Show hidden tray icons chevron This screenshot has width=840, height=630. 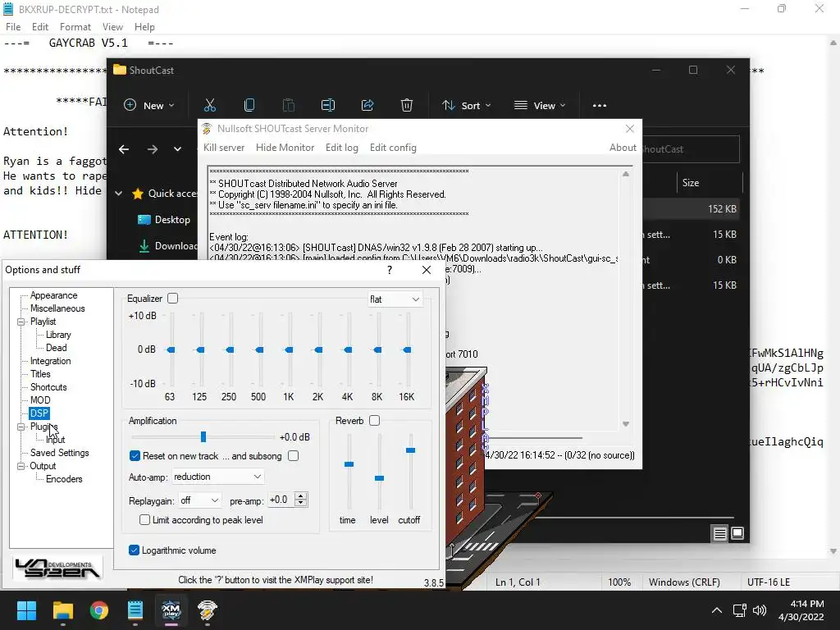click(x=717, y=610)
